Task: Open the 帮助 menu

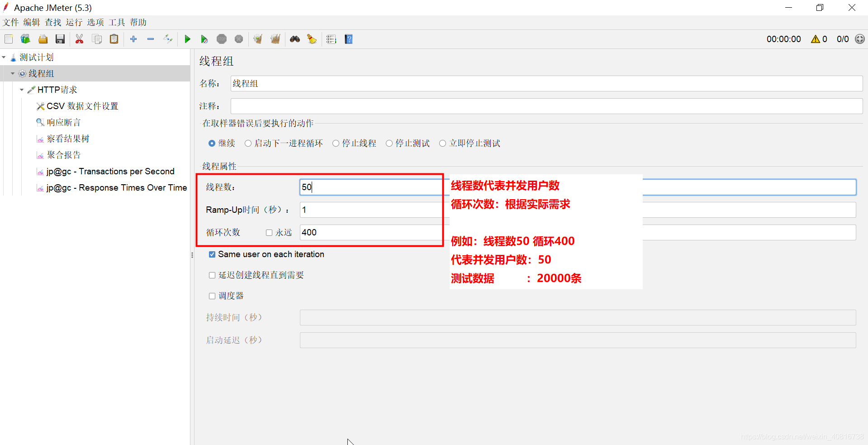Action: tap(138, 22)
